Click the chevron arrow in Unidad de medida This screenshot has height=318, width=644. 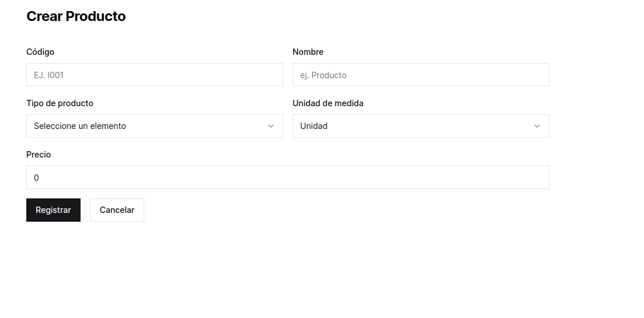537,126
